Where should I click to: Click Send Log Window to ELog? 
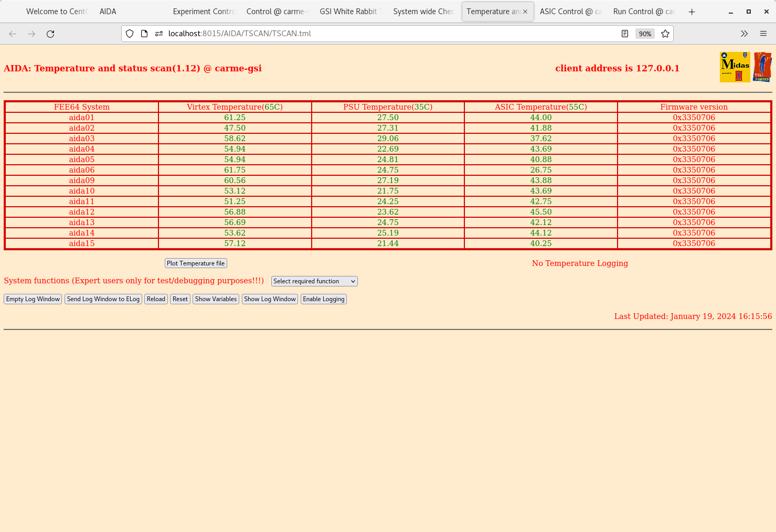pos(103,299)
